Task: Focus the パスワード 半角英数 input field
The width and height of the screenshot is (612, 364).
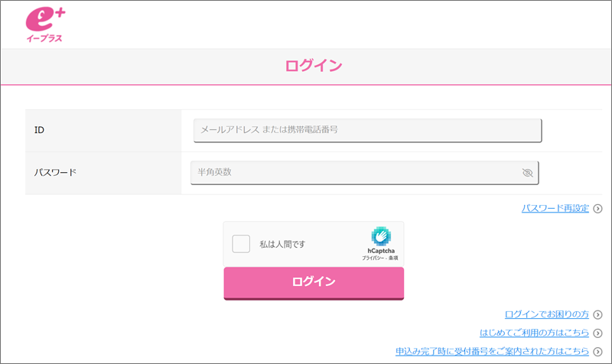Action: [x=365, y=173]
